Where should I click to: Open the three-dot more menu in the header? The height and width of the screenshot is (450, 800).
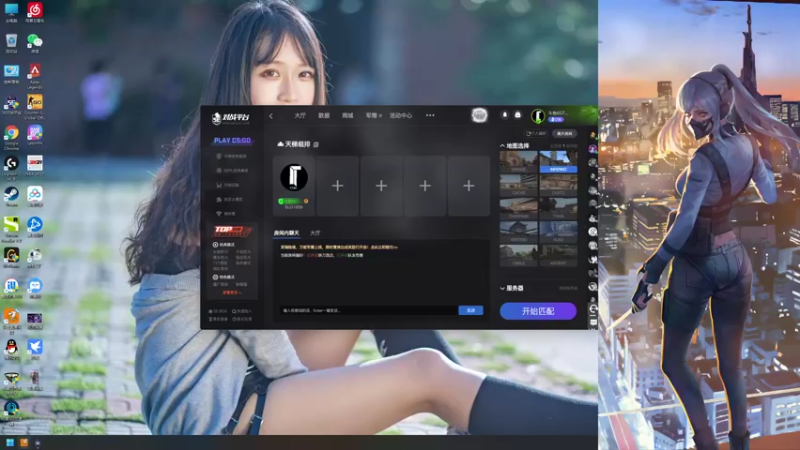coord(430,115)
